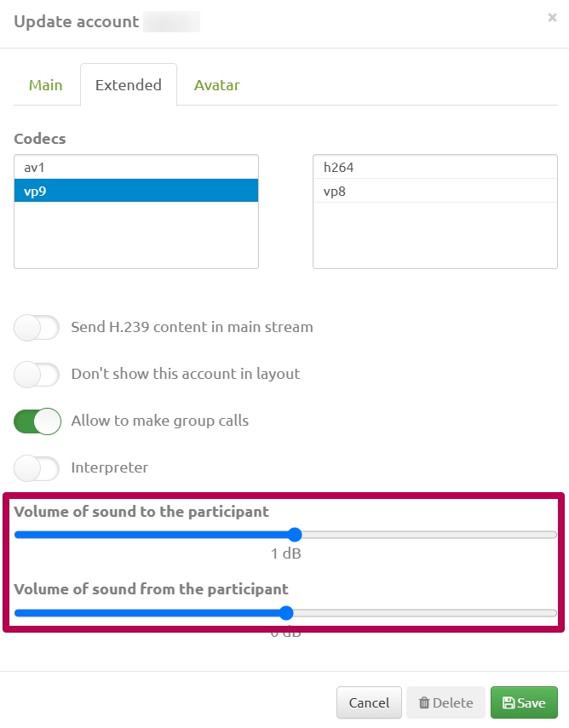Disable Allow to make group calls
569x728 pixels.
(36, 421)
